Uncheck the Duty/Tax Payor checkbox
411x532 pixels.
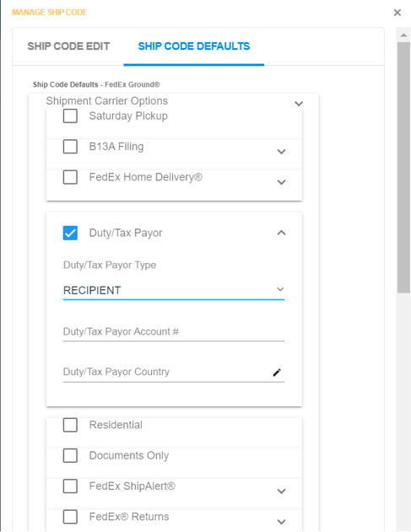point(70,233)
